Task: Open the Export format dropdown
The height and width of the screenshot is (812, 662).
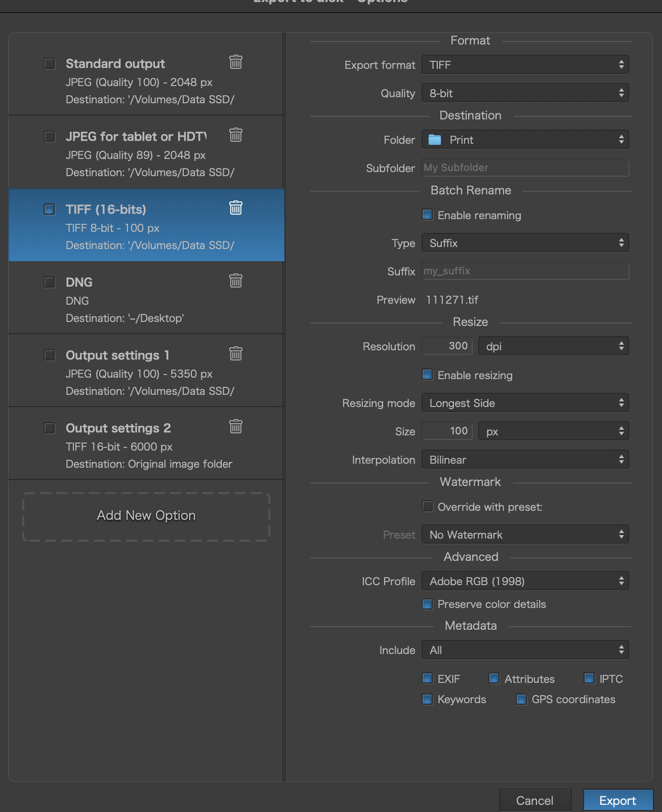Action: point(525,65)
